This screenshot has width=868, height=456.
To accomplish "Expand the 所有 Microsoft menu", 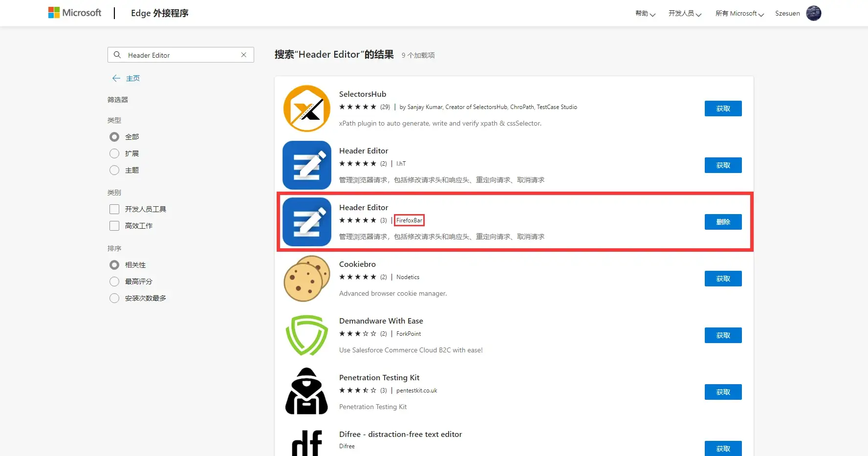I will (738, 13).
